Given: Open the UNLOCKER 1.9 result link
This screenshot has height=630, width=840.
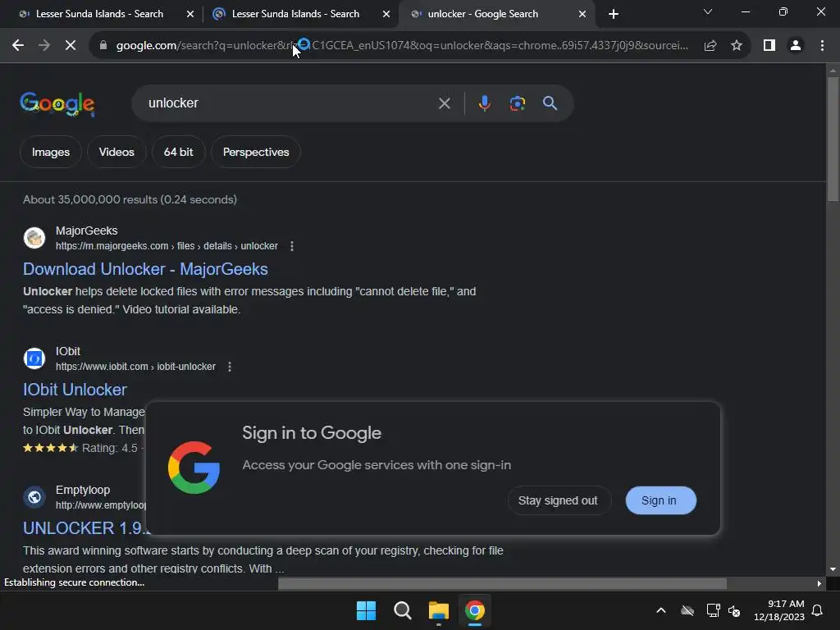Looking at the screenshot, I should 84,528.
